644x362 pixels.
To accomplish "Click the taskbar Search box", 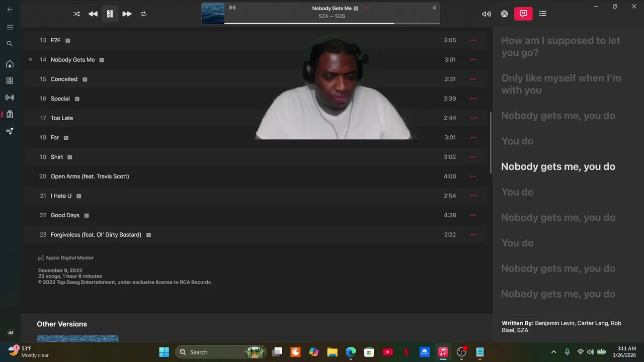I will tap(221, 352).
